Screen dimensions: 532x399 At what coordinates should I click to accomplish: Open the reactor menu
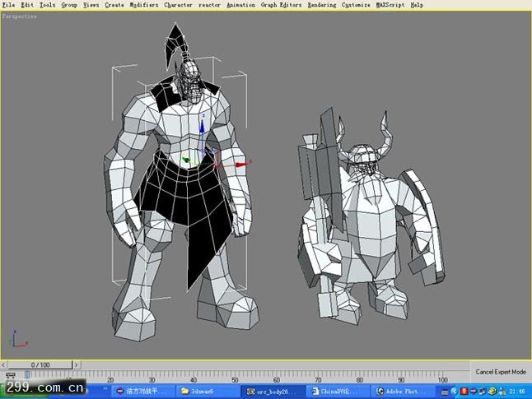pyautogui.click(x=209, y=5)
